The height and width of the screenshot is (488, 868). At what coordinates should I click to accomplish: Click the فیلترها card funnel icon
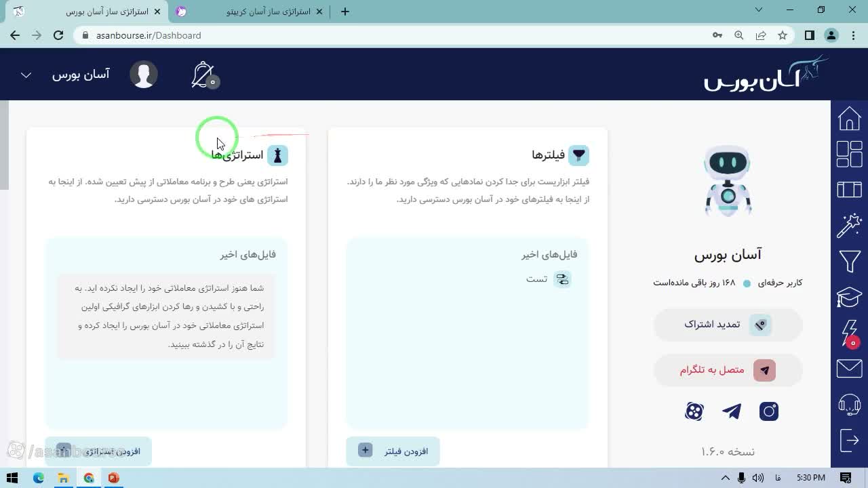(x=578, y=155)
